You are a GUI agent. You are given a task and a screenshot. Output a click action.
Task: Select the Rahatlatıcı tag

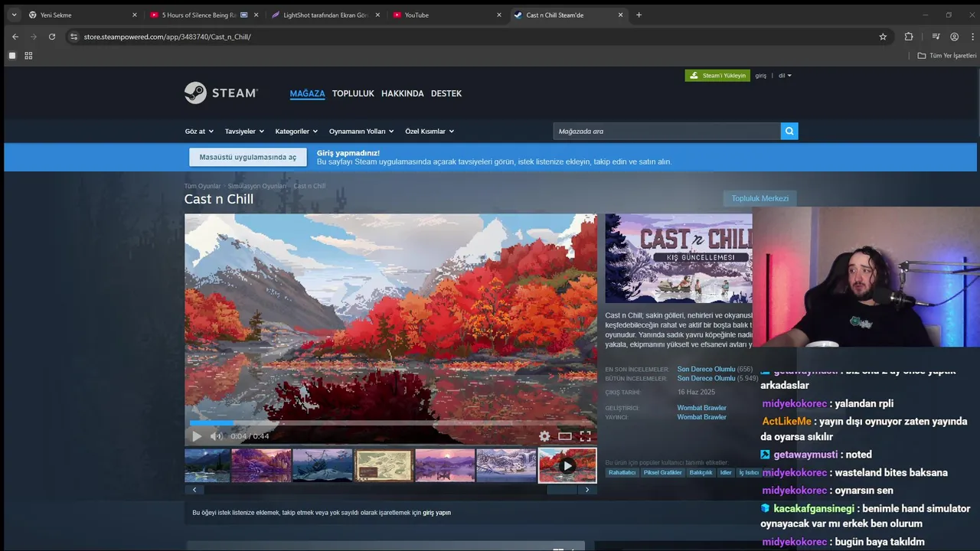[x=622, y=472]
